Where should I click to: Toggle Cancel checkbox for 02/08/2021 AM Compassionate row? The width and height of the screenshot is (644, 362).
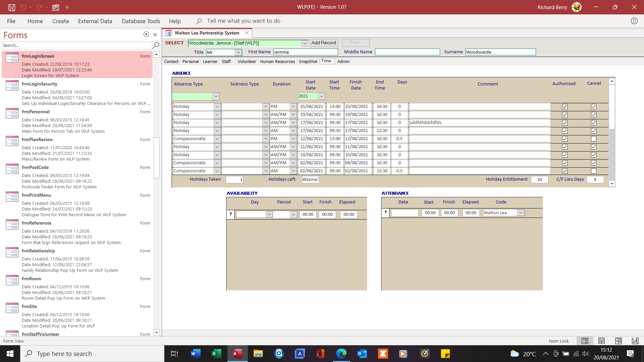coord(594,171)
